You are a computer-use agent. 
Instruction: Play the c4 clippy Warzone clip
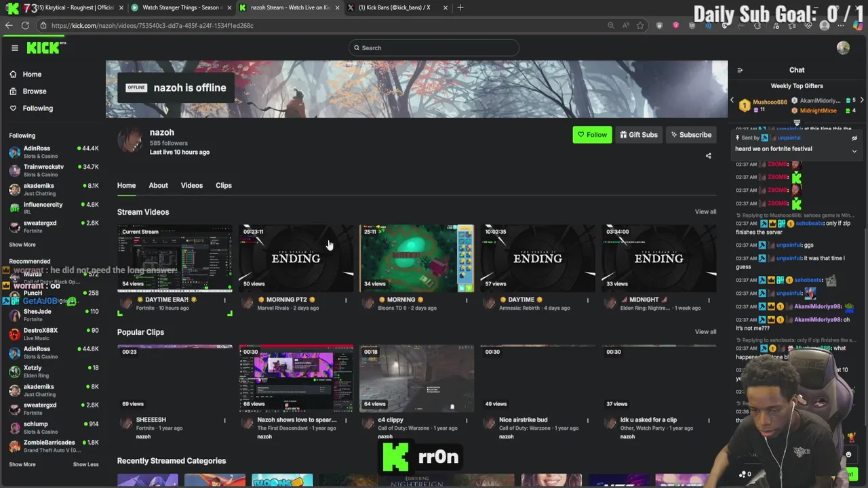point(416,378)
